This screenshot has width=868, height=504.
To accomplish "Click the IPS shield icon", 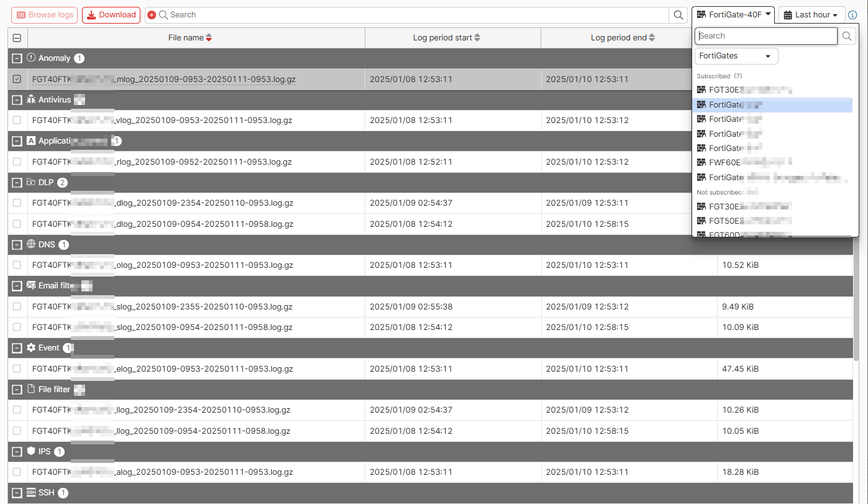I will pyautogui.click(x=30, y=452).
